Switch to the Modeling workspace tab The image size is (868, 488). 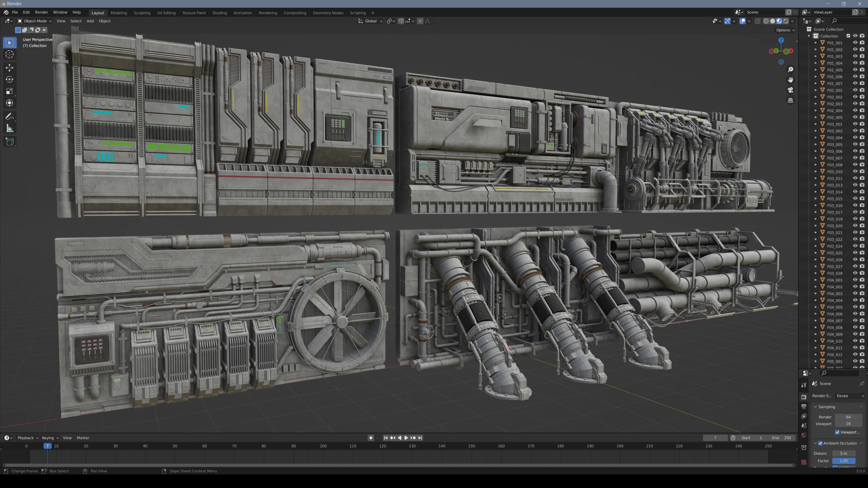coord(119,13)
